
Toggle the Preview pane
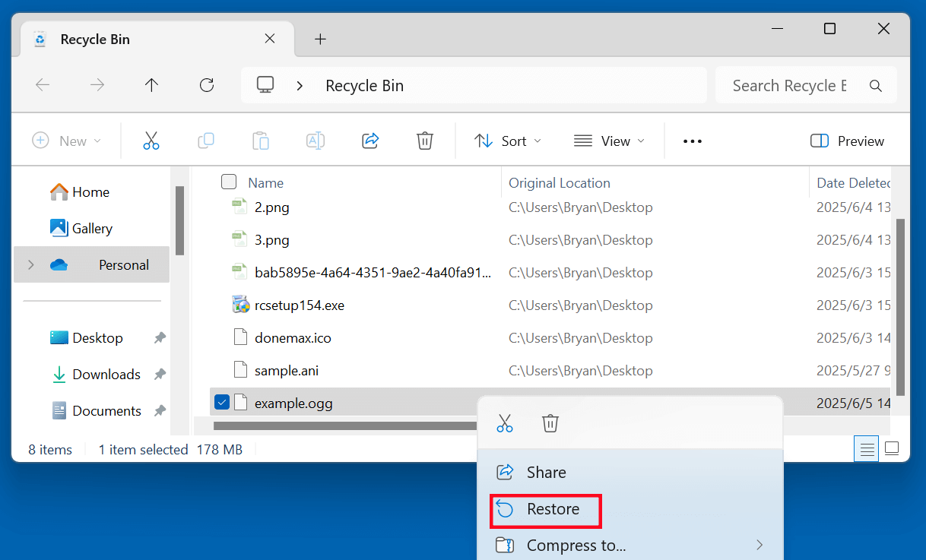[x=846, y=141]
